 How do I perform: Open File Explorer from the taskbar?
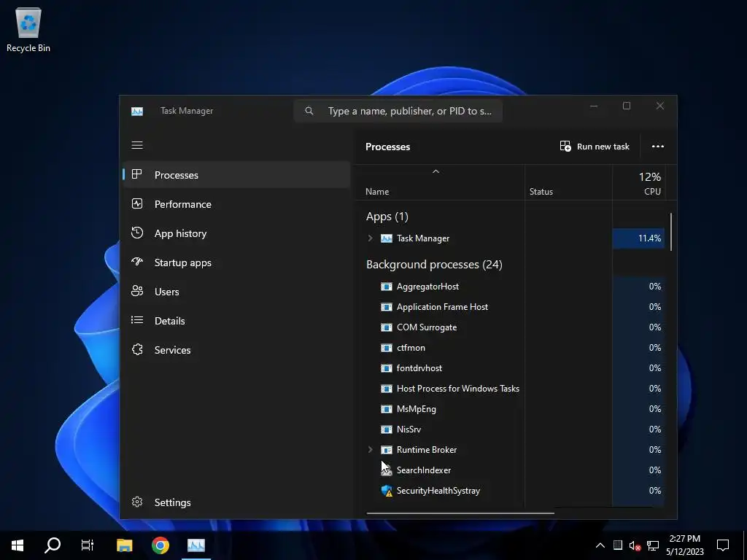tap(124, 545)
